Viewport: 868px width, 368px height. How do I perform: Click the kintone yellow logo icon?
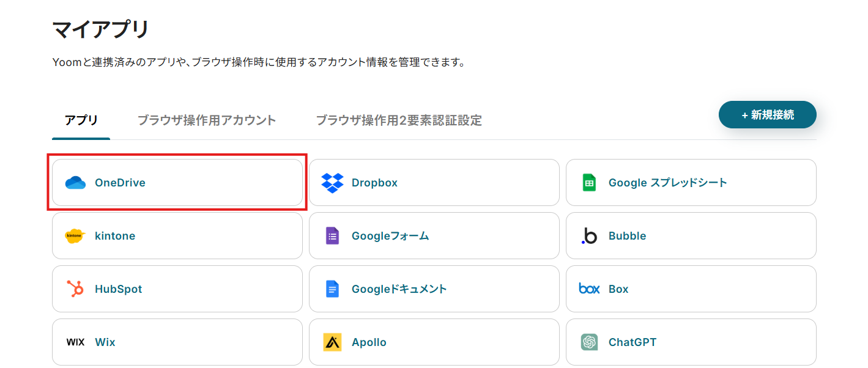click(x=75, y=236)
